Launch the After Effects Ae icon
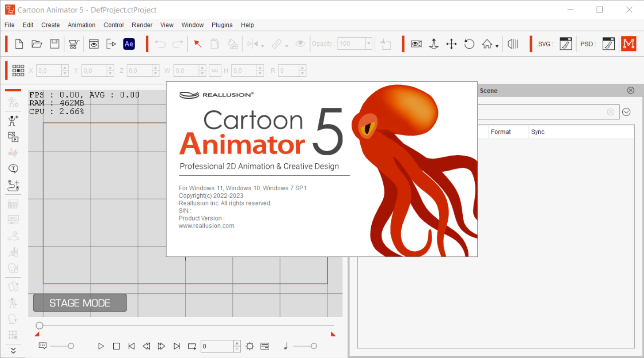644x358 pixels. click(x=129, y=44)
